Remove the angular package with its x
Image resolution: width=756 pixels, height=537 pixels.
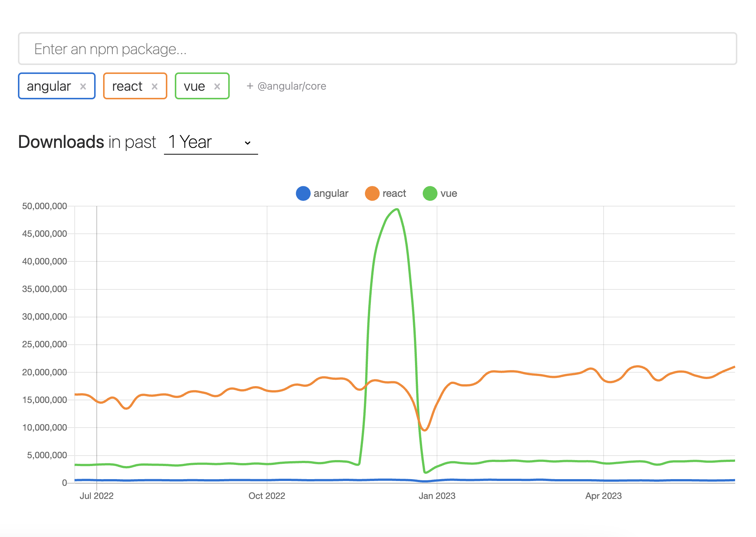(83, 86)
